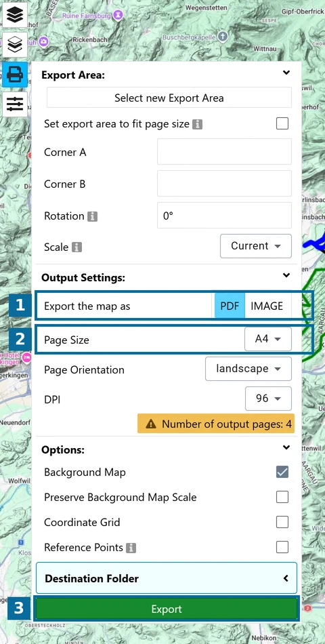Click info icon beside Rotation
The image size is (325, 644).
(92, 216)
